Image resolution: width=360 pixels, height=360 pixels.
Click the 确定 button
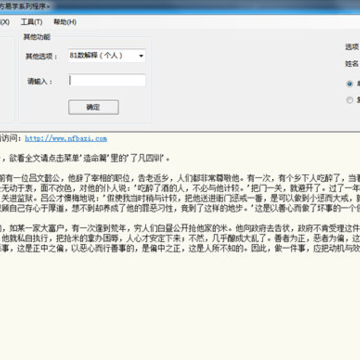(93, 107)
